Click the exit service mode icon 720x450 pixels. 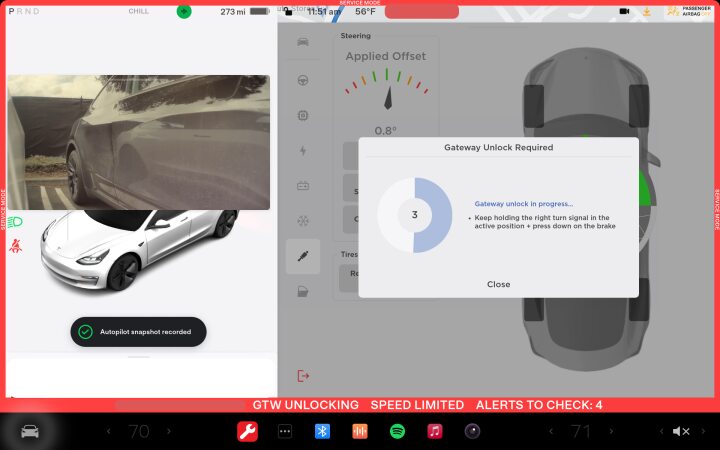click(303, 375)
